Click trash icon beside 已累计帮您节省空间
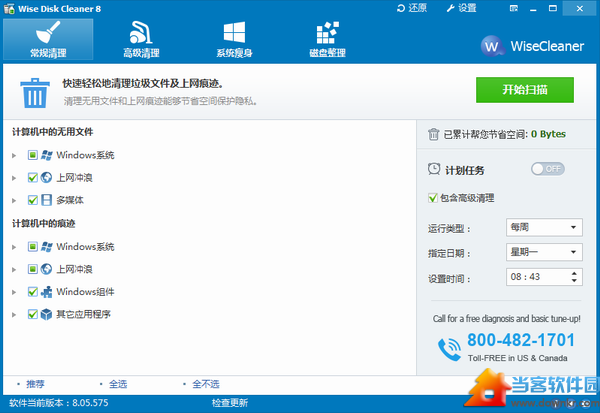 pyautogui.click(x=433, y=134)
